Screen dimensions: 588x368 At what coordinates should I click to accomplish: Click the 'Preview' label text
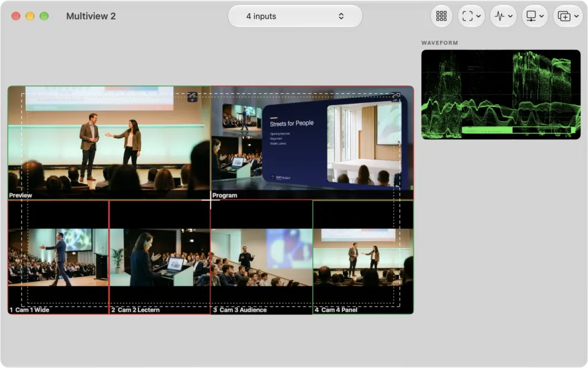pyautogui.click(x=21, y=195)
